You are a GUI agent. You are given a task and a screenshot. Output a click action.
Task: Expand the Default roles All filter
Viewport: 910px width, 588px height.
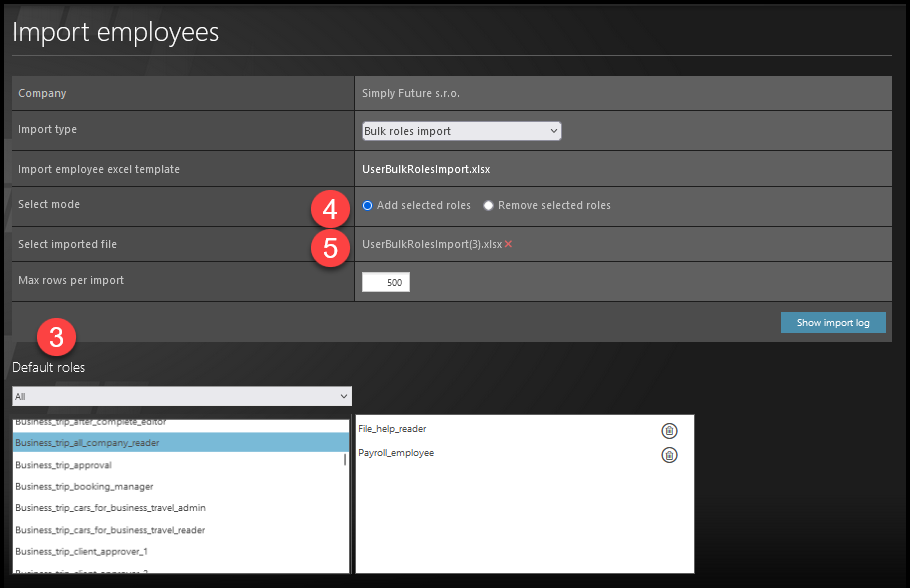tap(181, 396)
